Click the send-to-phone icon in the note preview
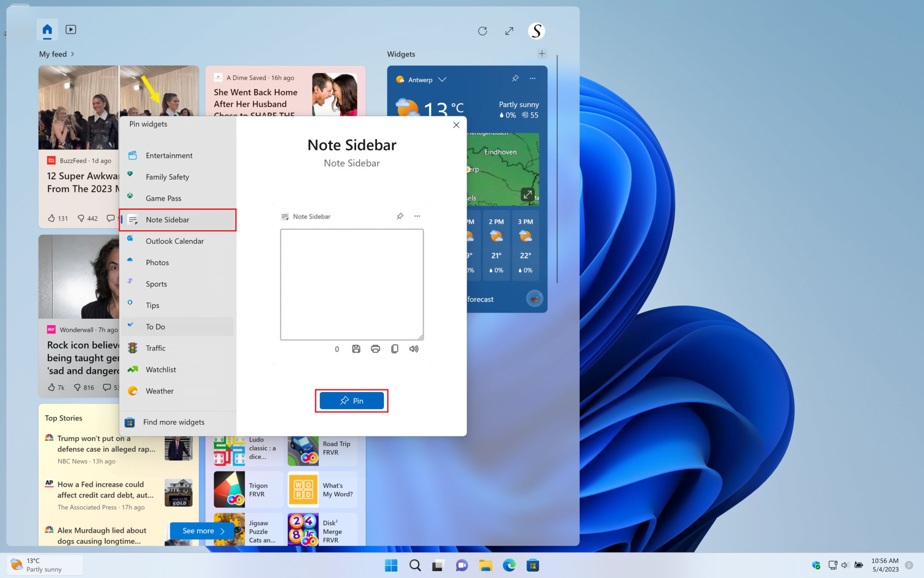 tap(395, 349)
